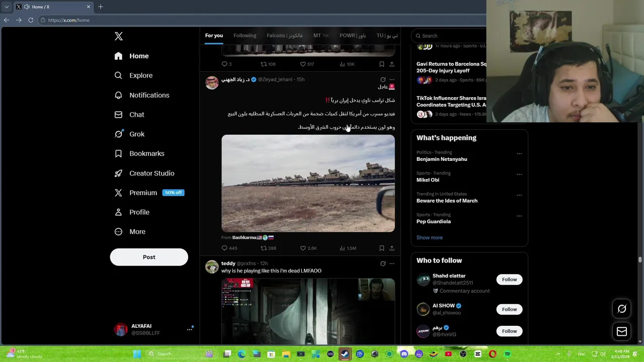Open Notifications in the sidebar
The image size is (644, 362).
(142, 95)
